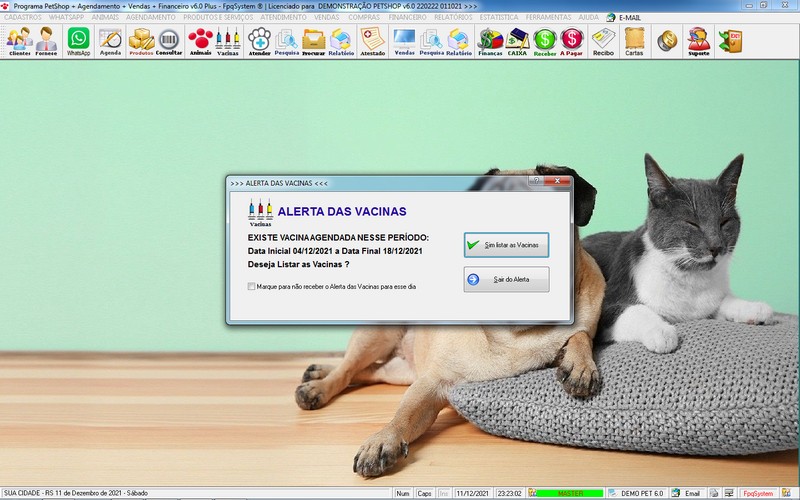The image size is (800, 500).
Task: Open the VENDAS menu
Action: point(327,17)
